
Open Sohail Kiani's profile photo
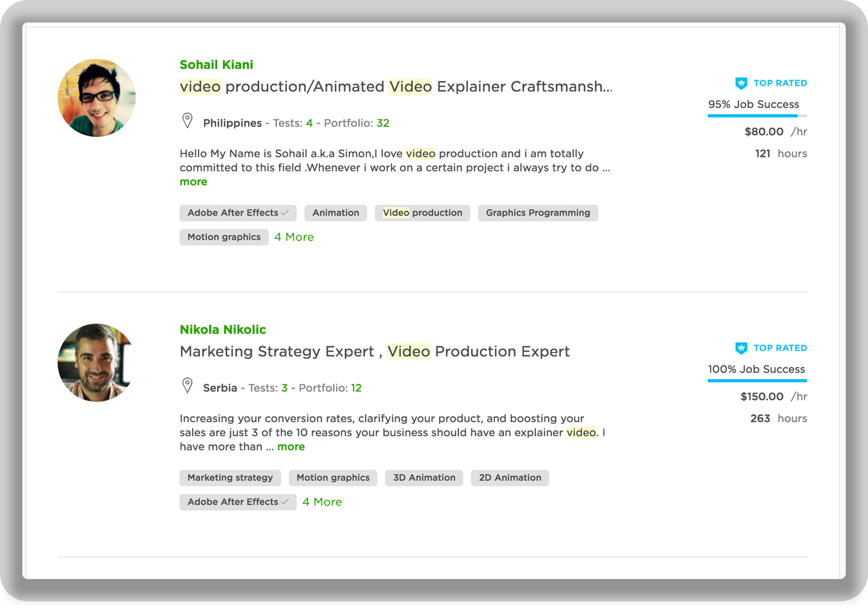tap(97, 98)
